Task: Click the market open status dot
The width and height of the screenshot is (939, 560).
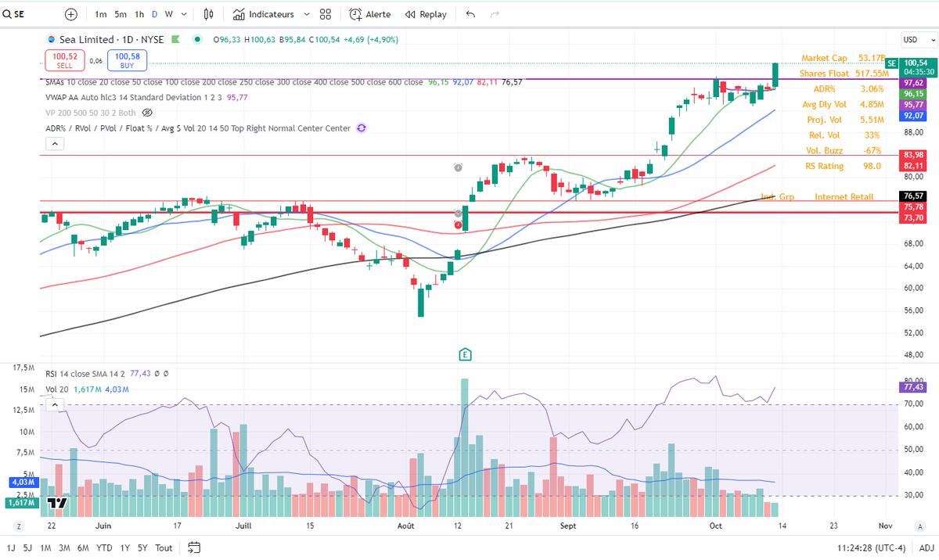Action: click(197, 39)
